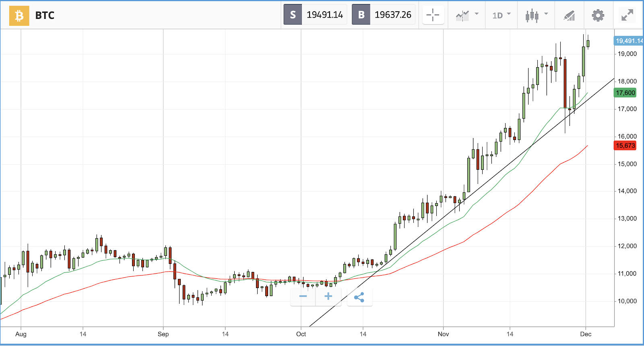Click the Oct label on time axis
The width and height of the screenshot is (644, 346).
(301, 334)
